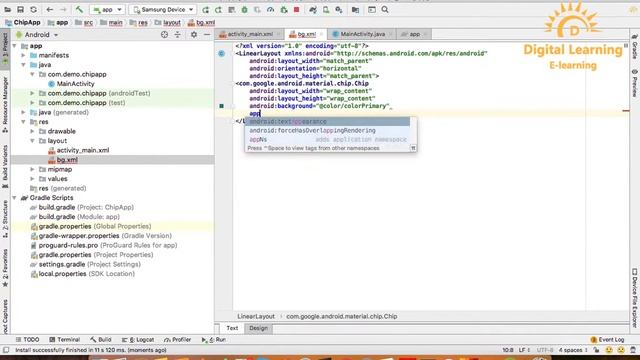Click the scroll-from-source target icon in Project panel
This screenshot has height=360, width=640.
pos(164,35)
